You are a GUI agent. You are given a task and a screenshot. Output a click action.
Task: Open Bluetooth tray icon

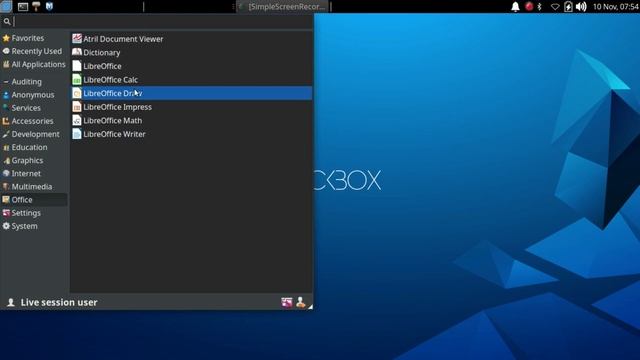540,7
